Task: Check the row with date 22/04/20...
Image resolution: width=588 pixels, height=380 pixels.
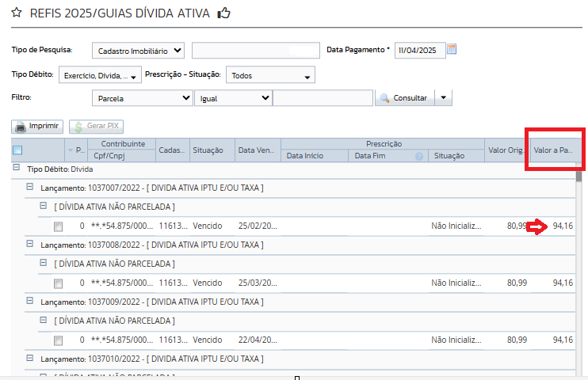Action: coord(58,340)
